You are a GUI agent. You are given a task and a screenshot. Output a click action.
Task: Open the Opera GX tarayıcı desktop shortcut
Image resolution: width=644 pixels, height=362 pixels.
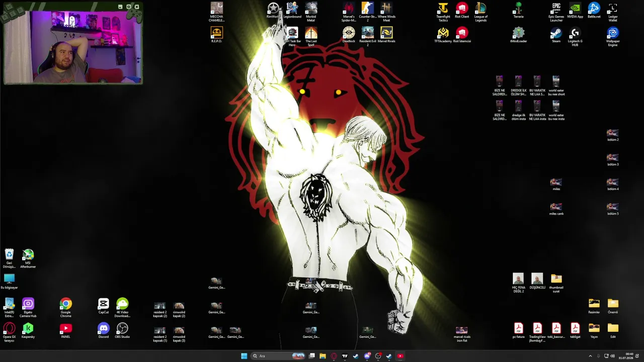[x=9, y=332]
